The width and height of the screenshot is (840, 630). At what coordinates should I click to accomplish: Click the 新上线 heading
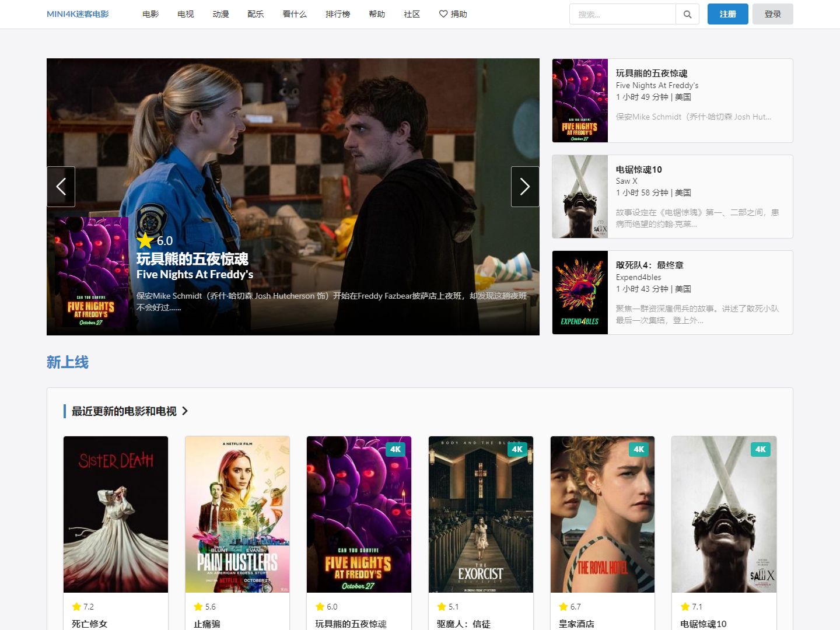click(x=68, y=362)
